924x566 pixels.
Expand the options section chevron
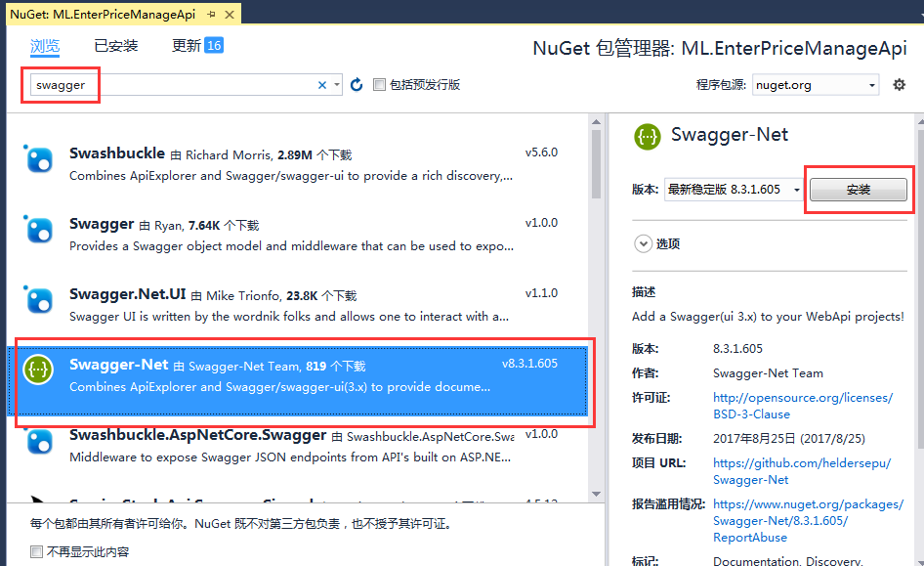tap(643, 243)
